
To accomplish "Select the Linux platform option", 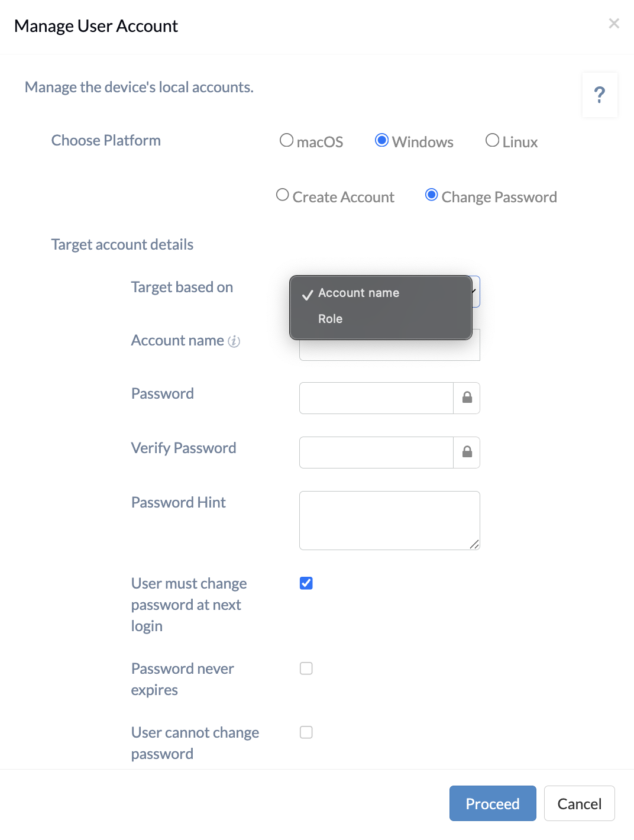I will (492, 140).
